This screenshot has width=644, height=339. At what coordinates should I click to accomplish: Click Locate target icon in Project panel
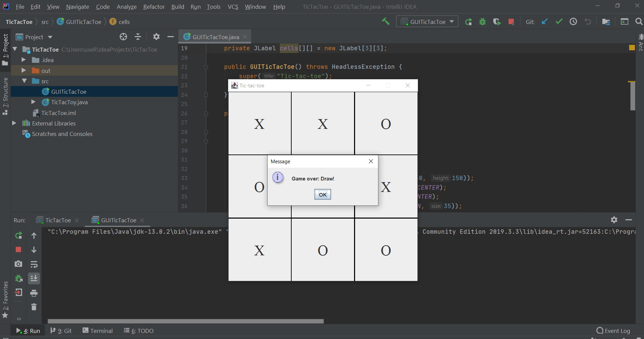(x=123, y=37)
